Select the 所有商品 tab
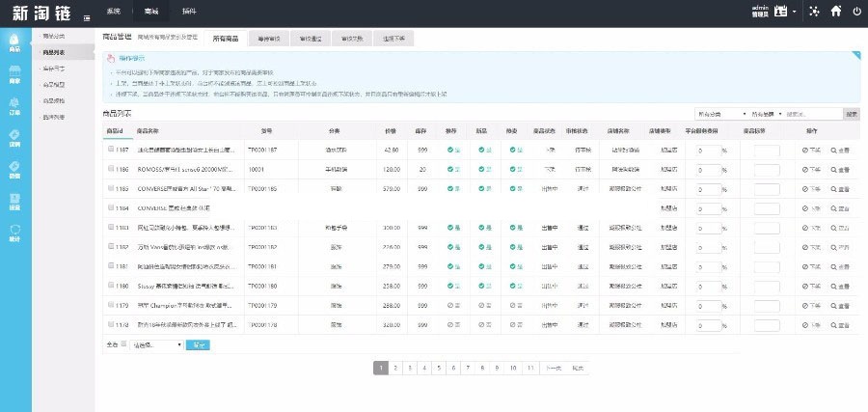868x412 pixels. 225,39
